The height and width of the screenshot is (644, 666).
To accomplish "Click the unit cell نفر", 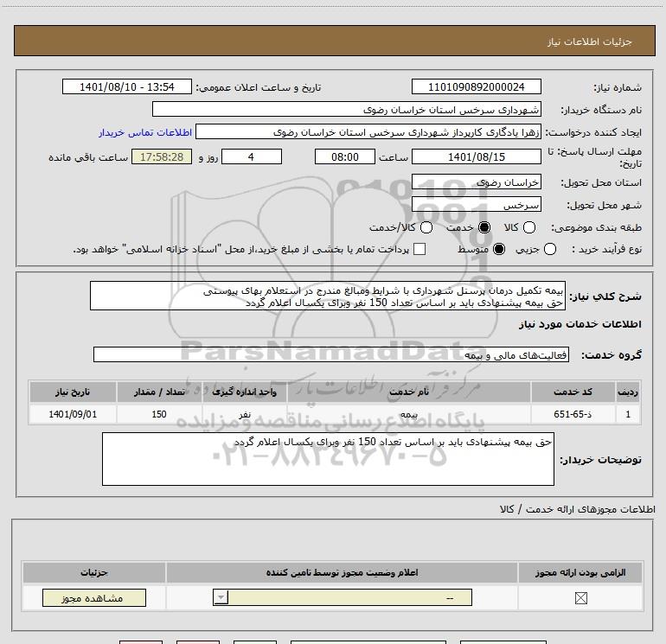I will click(x=244, y=414).
